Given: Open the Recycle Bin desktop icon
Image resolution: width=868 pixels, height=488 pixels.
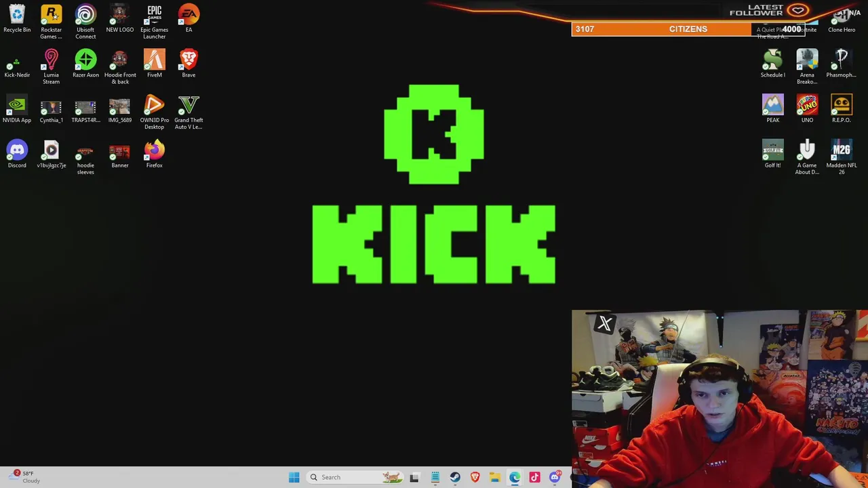Looking at the screenshot, I should pyautogui.click(x=17, y=19).
